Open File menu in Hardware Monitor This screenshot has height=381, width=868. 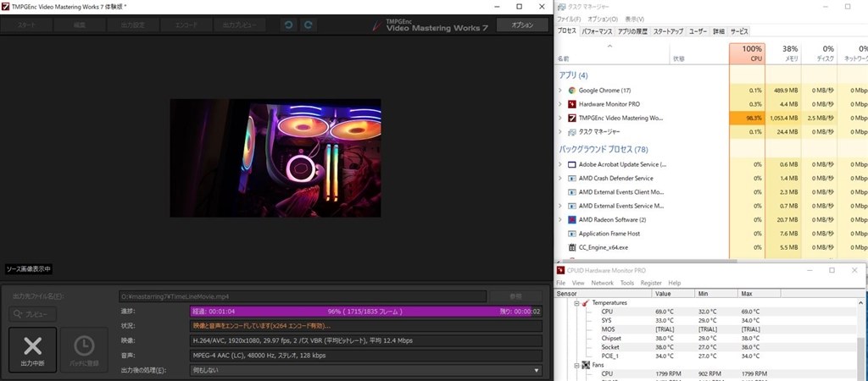[x=561, y=283]
